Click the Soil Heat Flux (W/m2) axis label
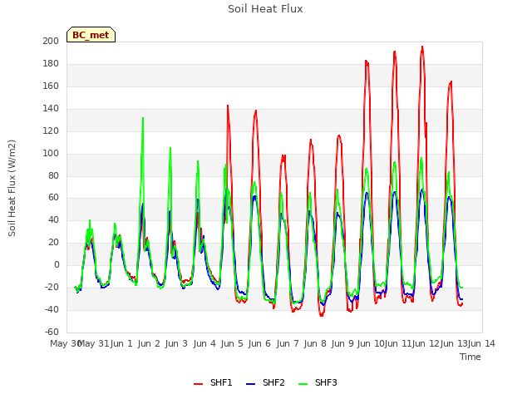The height and width of the screenshot is (399, 532). pos(12,188)
